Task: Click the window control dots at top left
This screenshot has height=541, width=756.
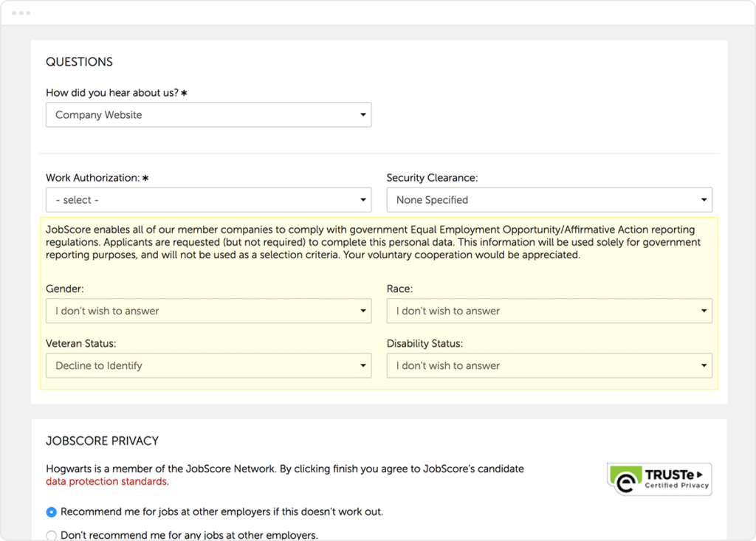Action: (x=22, y=12)
